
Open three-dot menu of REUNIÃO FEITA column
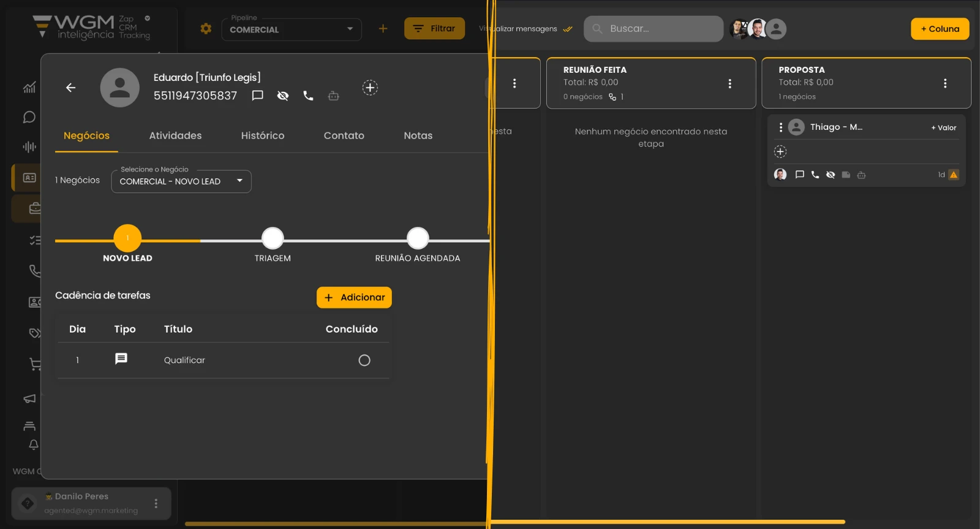pyautogui.click(x=729, y=83)
